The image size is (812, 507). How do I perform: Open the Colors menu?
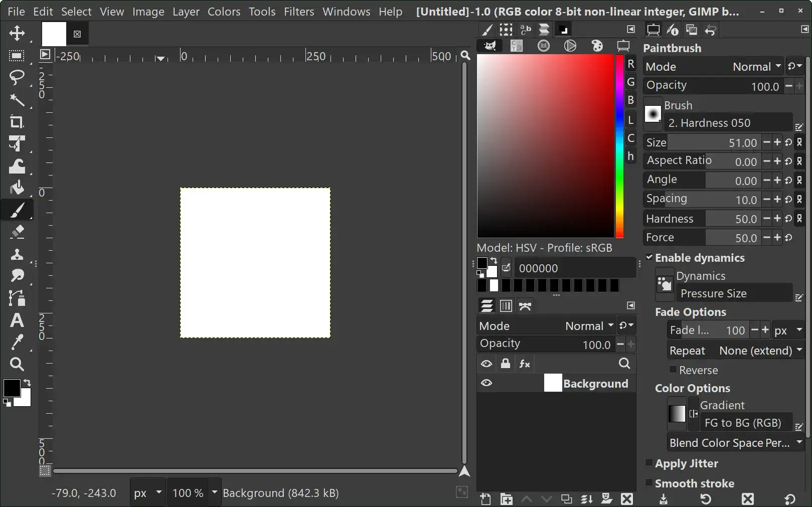[224, 12]
